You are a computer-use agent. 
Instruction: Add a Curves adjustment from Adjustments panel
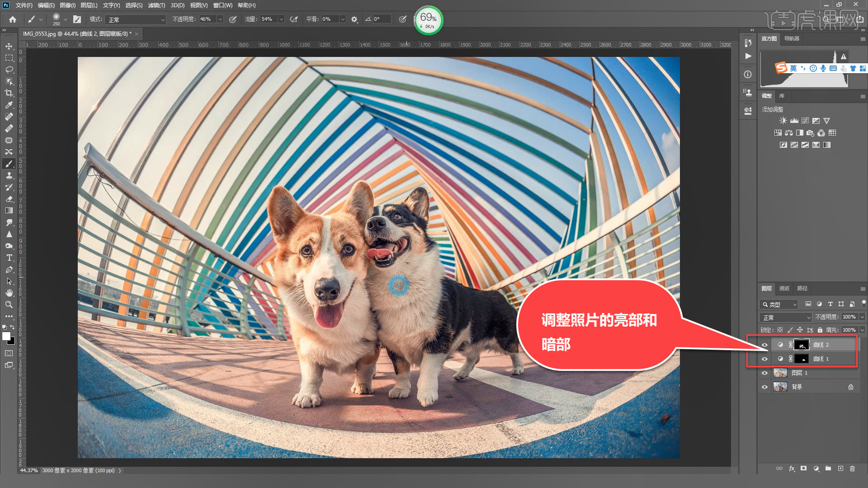point(805,121)
